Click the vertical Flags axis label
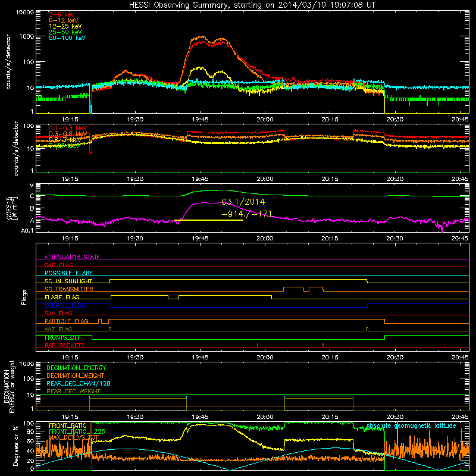476x476 pixels. [24, 297]
